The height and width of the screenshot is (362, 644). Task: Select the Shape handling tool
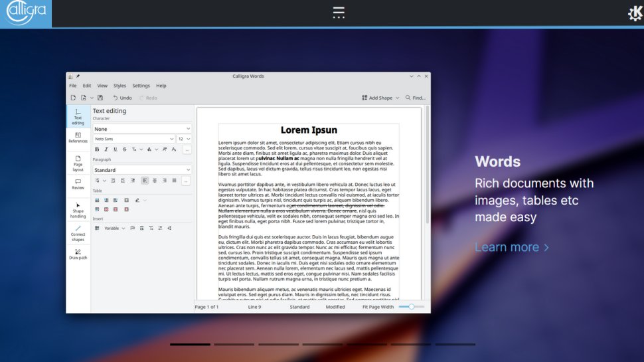pos(78,210)
